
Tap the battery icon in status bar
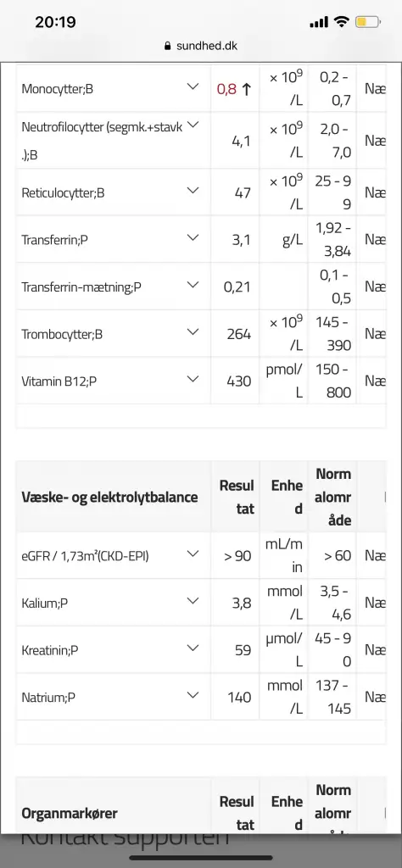[x=368, y=22]
